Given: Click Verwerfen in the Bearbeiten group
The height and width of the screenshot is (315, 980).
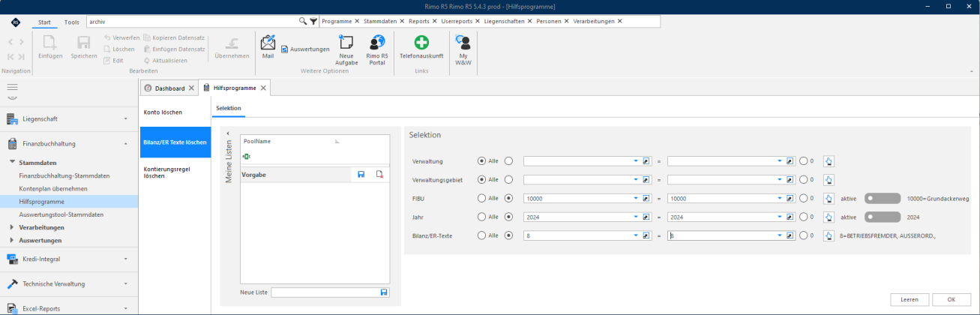Looking at the screenshot, I should [x=121, y=37].
